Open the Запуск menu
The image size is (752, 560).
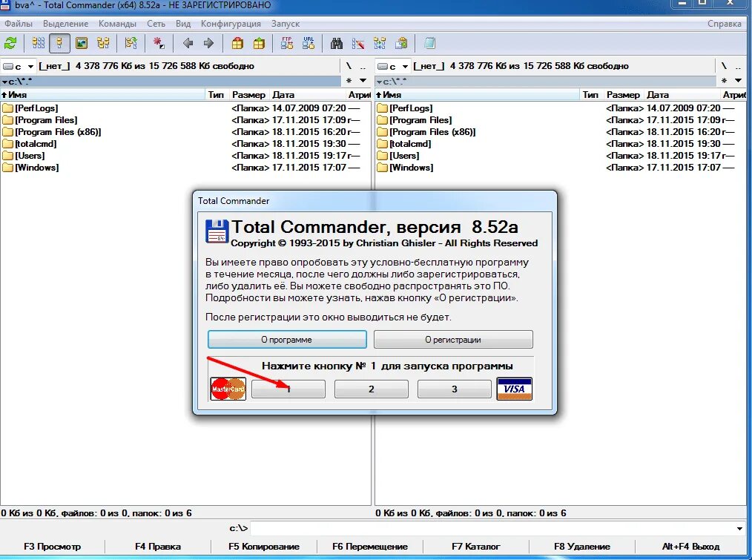[286, 24]
